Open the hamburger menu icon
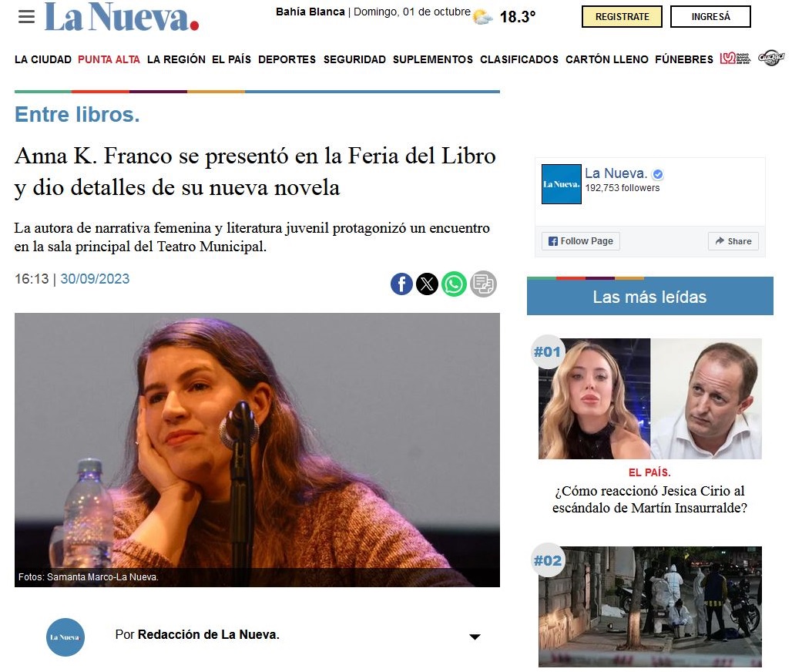The image size is (792, 672). (x=26, y=17)
